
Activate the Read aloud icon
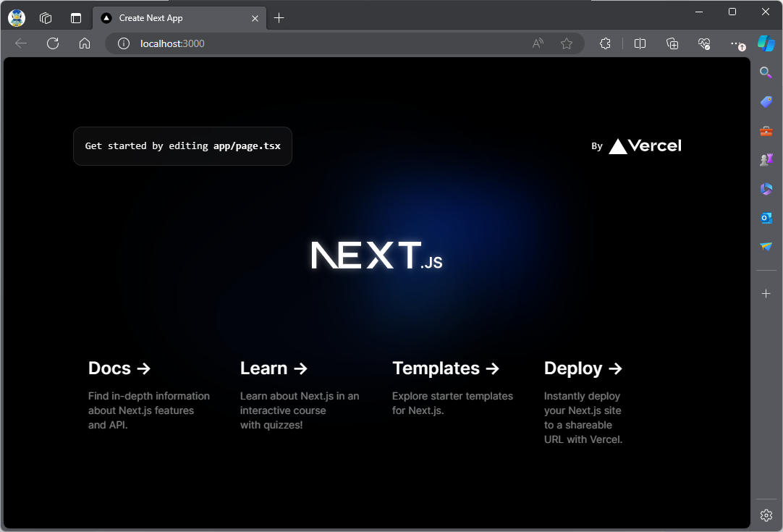click(537, 43)
